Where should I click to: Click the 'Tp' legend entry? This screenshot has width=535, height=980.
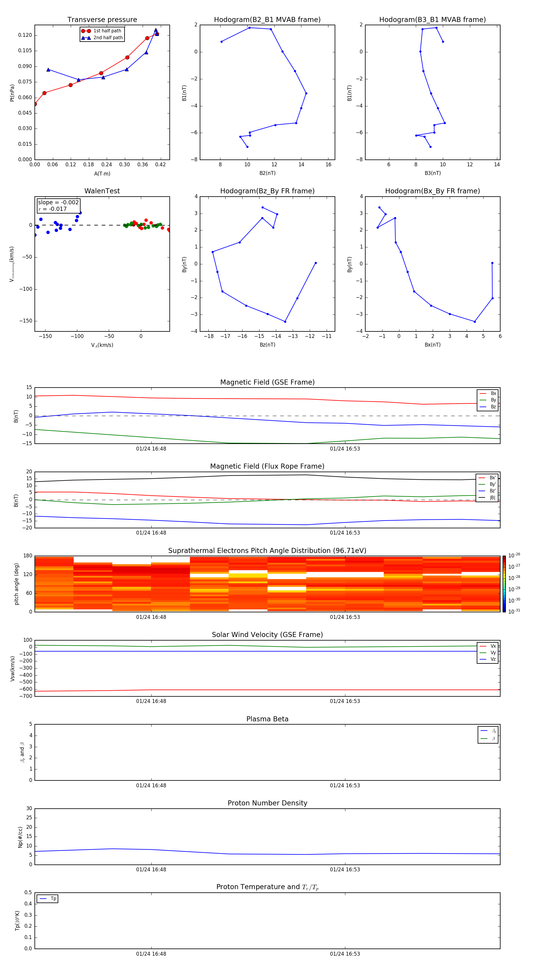(x=48, y=899)
